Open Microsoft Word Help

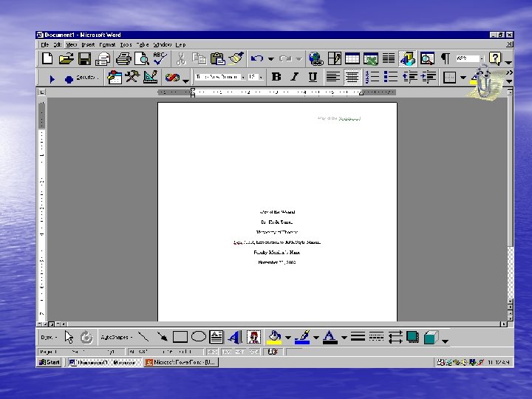[x=495, y=58]
